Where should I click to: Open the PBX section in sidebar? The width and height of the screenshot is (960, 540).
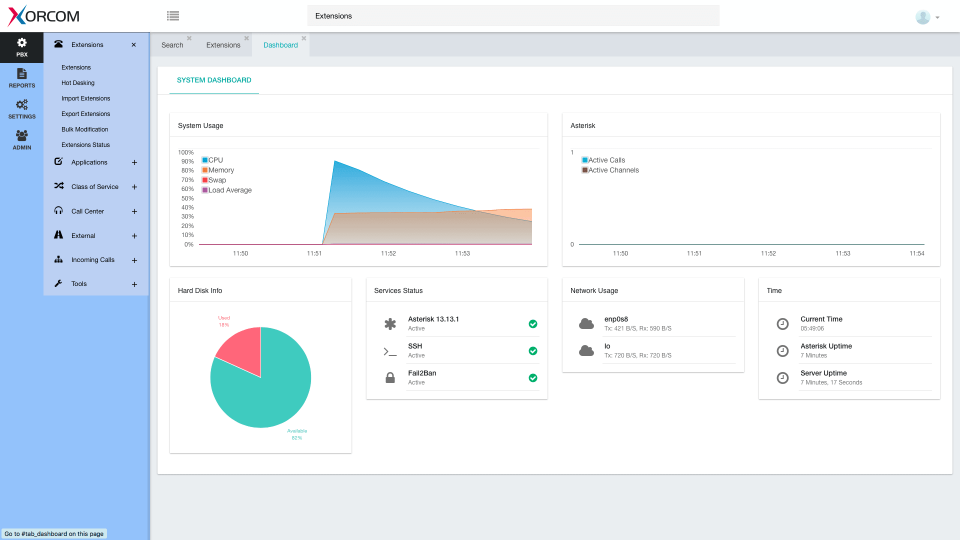pos(21,47)
